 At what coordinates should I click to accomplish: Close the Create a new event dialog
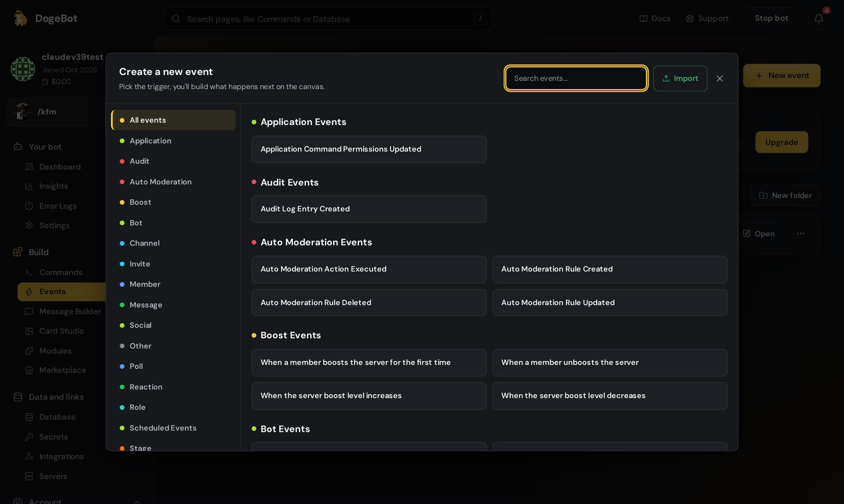click(719, 79)
